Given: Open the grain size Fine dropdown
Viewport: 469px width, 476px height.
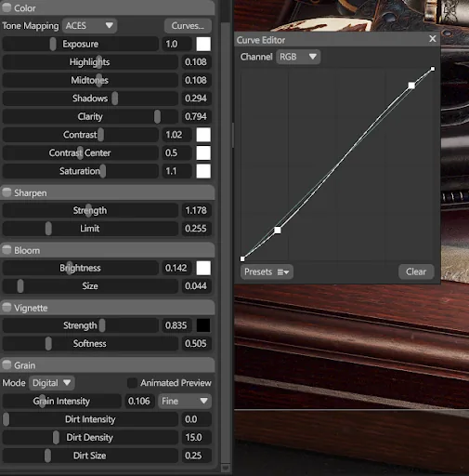Looking at the screenshot, I should click(185, 401).
